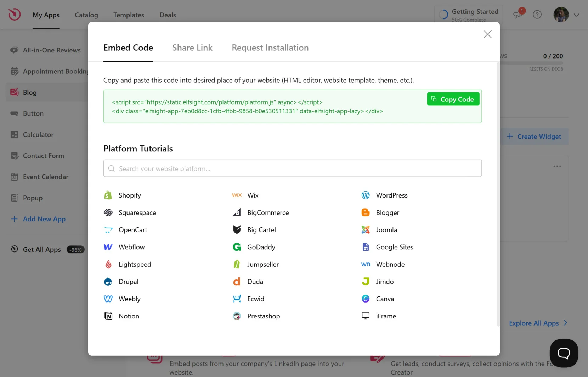
Task: Open the WordPress tutorial icon
Action: coord(366,195)
